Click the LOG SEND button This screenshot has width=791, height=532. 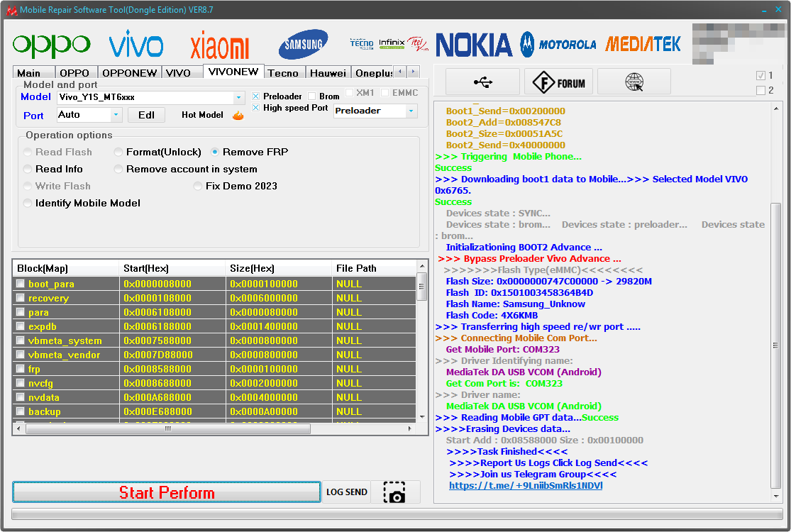tap(347, 492)
